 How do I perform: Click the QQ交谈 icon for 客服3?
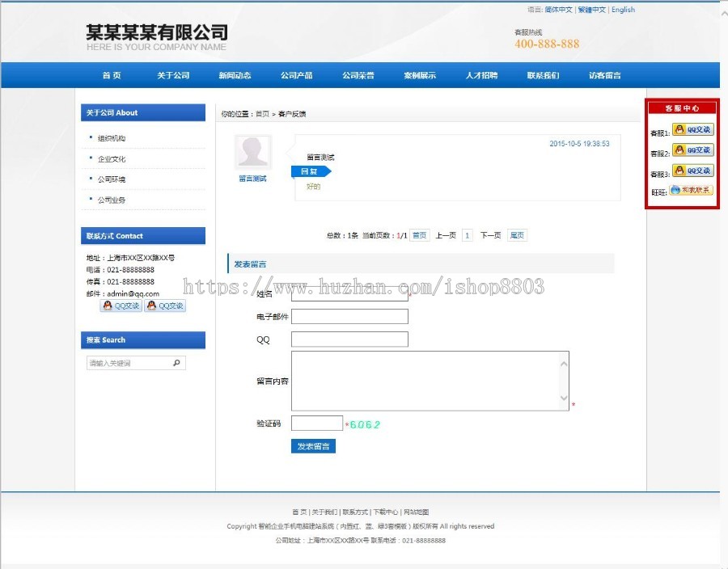[x=692, y=171]
